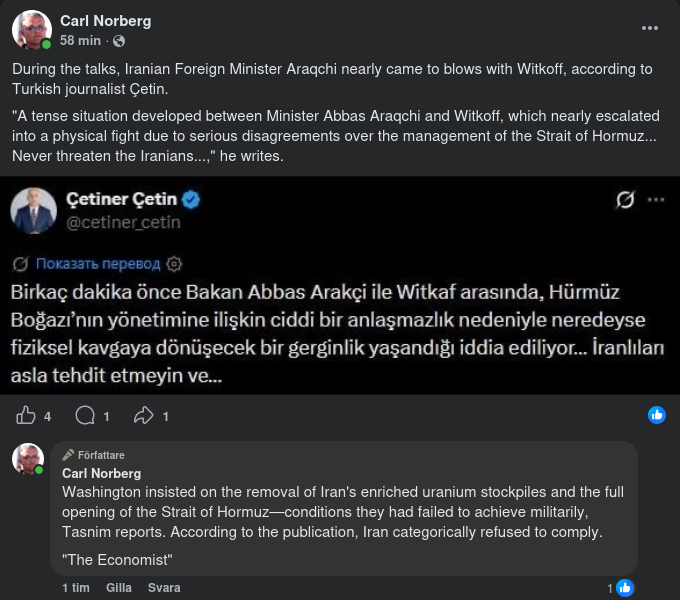Click the translation settings gear icon
The width and height of the screenshot is (680, 600).
(175, 264)
